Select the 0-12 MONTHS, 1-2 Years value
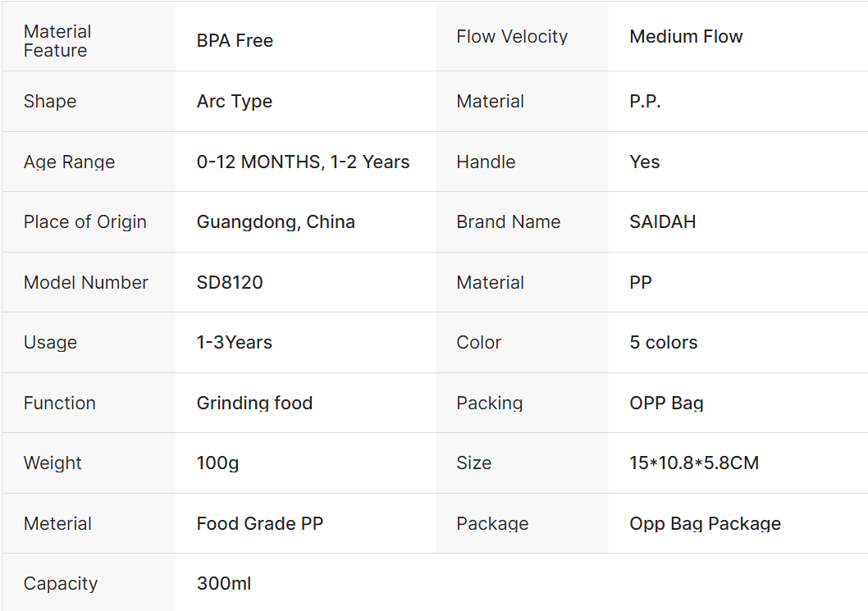 303,162
